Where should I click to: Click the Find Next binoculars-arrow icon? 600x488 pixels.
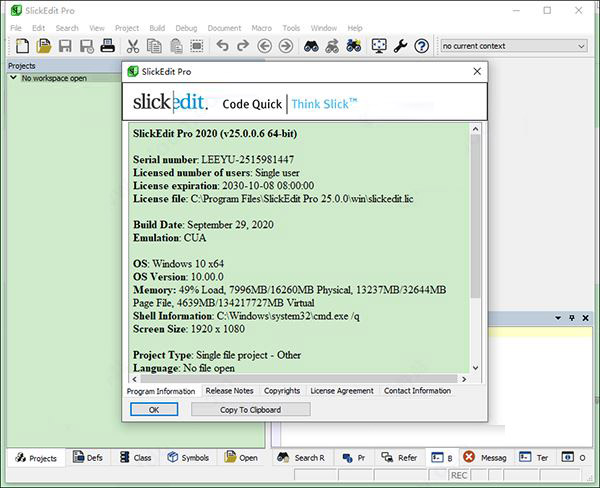click(332, 46)
